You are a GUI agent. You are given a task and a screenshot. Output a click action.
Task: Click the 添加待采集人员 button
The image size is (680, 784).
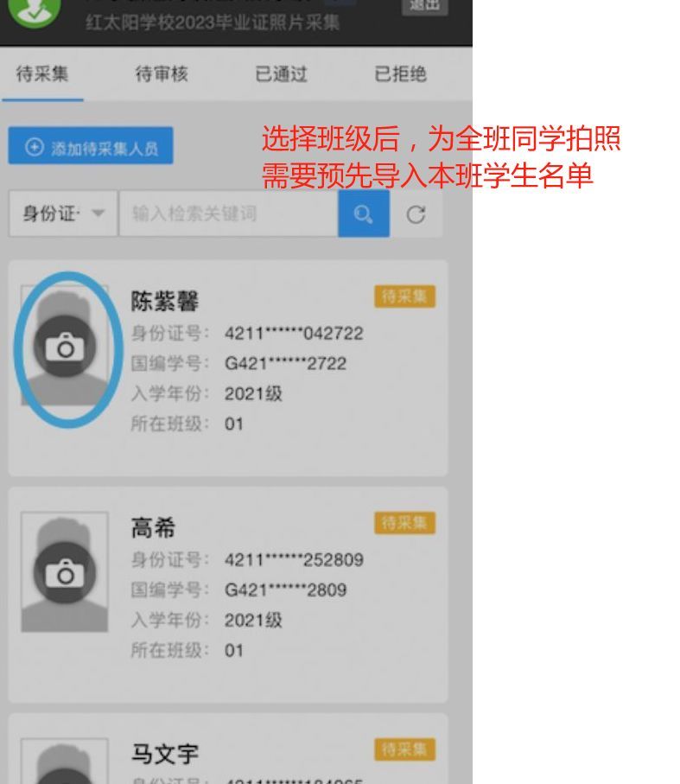click(x=91, y=145)
